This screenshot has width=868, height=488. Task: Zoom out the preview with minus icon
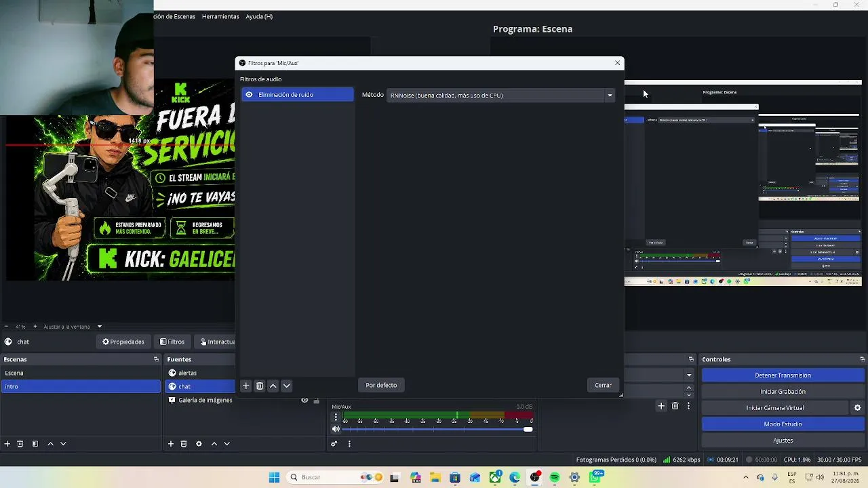[7, 327]
